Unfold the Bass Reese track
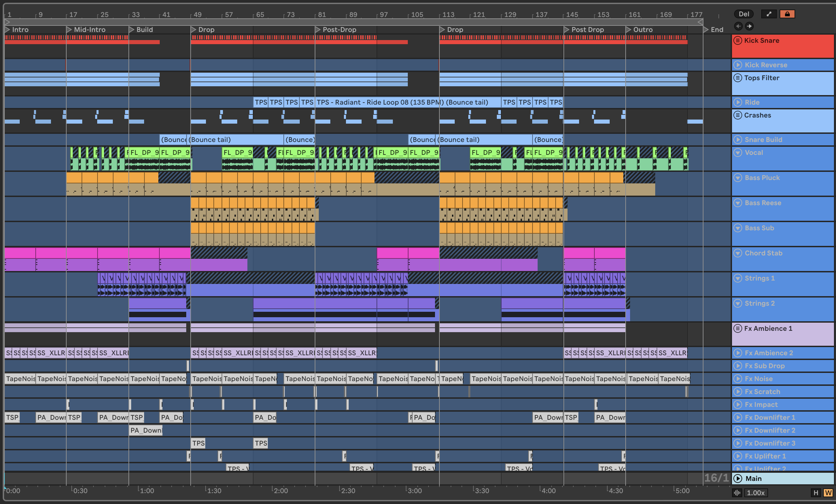 click(737, 203)
